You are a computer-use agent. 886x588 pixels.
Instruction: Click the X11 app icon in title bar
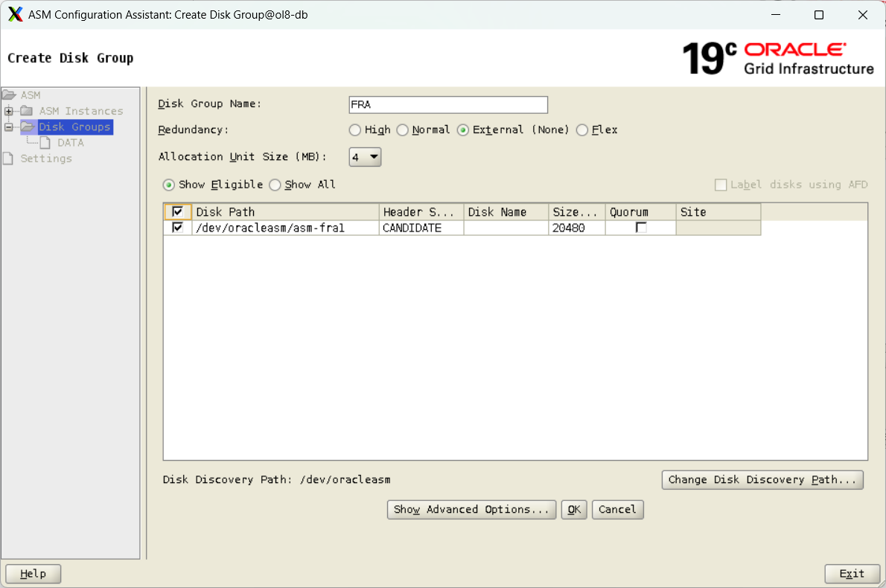[x=15, y=14]
